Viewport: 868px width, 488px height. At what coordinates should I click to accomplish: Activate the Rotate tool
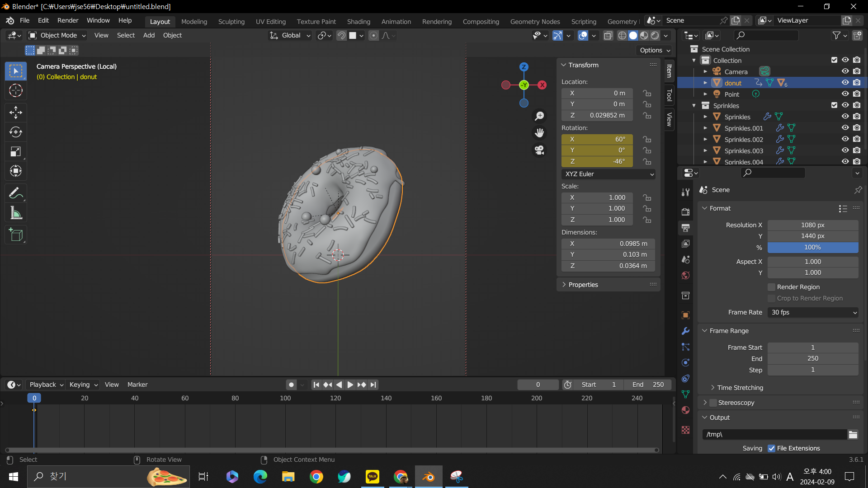click(x=16, y=132)
